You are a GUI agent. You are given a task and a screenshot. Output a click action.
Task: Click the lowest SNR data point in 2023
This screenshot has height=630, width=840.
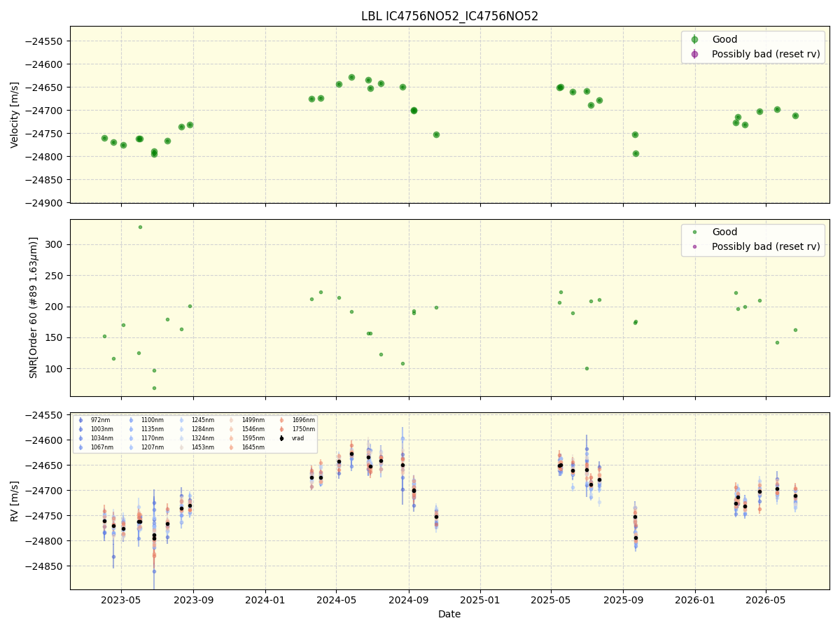pyautogui.click(x=154, y=388)
